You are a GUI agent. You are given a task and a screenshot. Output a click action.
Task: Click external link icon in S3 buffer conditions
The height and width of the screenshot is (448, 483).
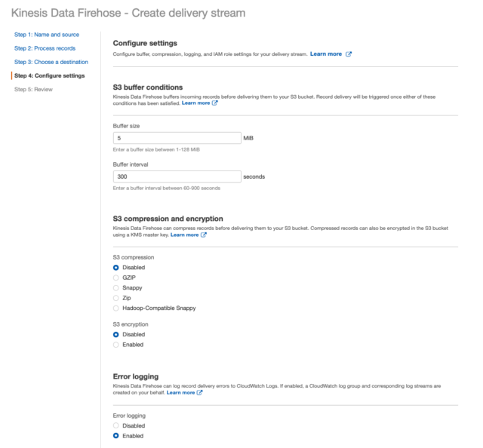pos(214,103)
